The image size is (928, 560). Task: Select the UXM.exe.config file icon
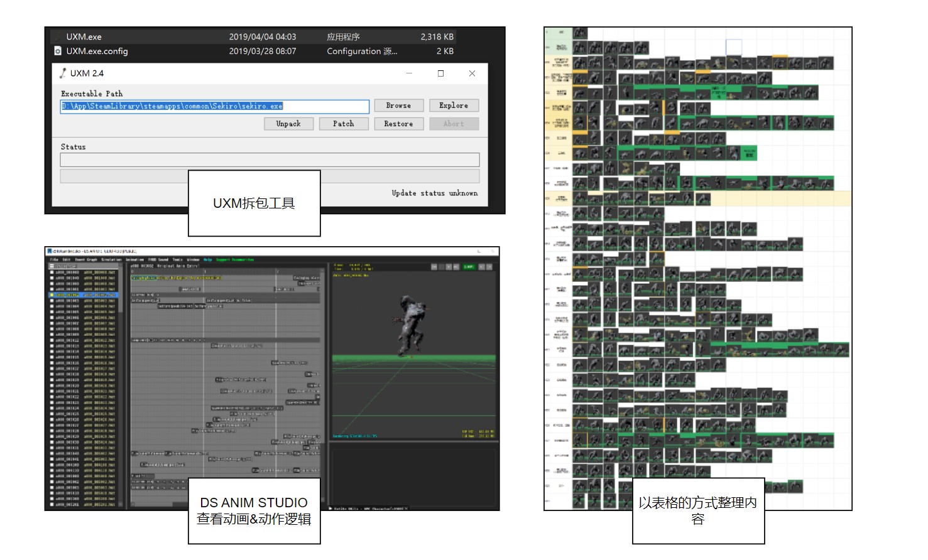click(58, 51)
